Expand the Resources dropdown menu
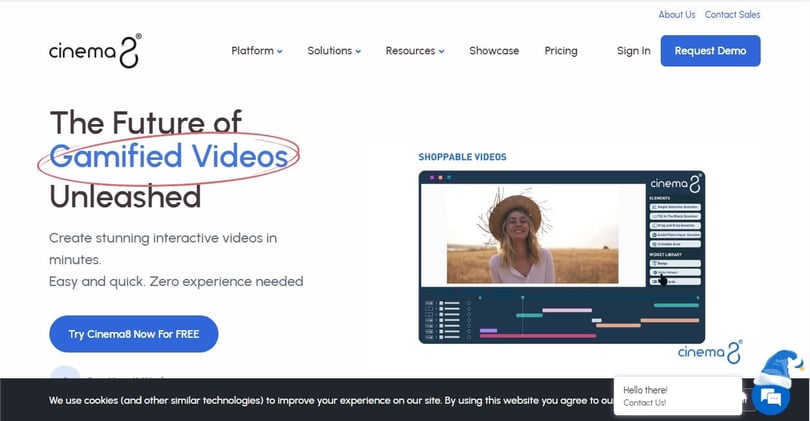The image size is (810, 421). coord(415,51)
